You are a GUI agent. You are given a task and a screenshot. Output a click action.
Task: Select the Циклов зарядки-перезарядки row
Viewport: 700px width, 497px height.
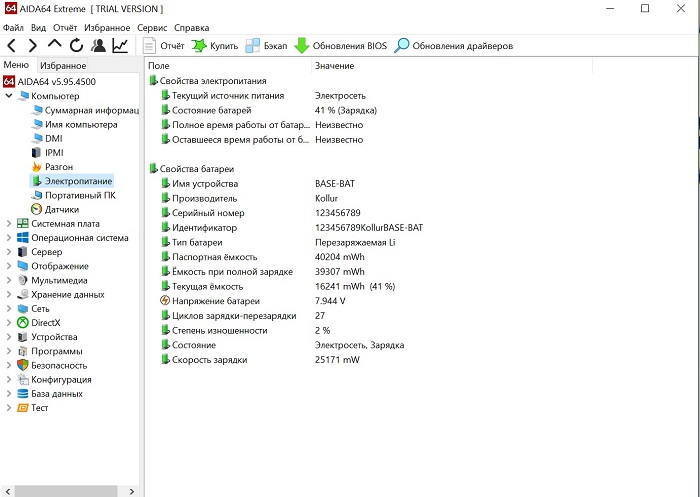point(243,316)
